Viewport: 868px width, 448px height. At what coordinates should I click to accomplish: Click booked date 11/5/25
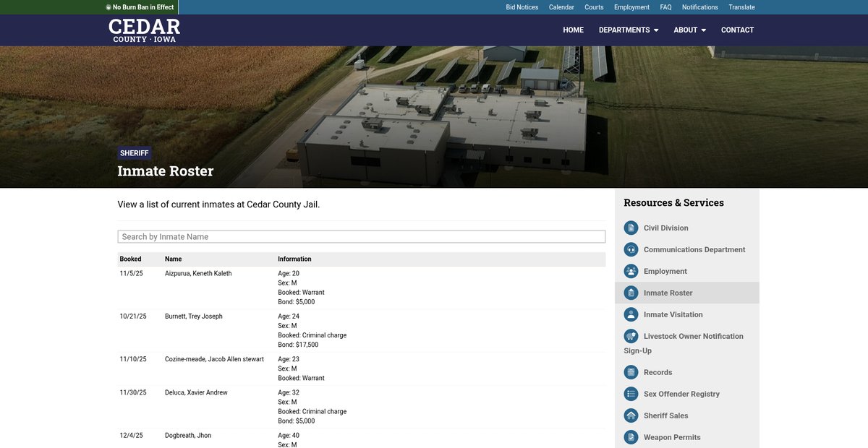click(x=131, y=273)
